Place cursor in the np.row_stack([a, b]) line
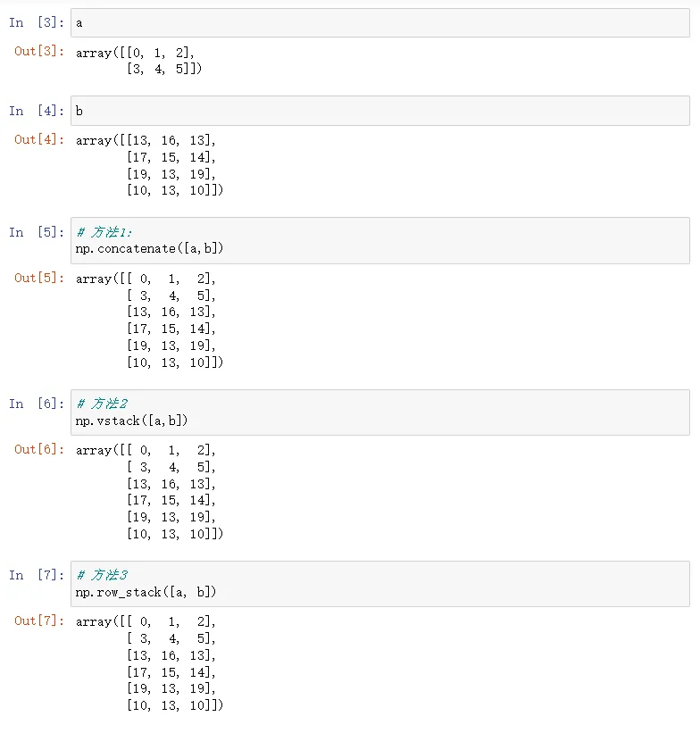Screen dimensions: 700x733 tap(146, 592)
